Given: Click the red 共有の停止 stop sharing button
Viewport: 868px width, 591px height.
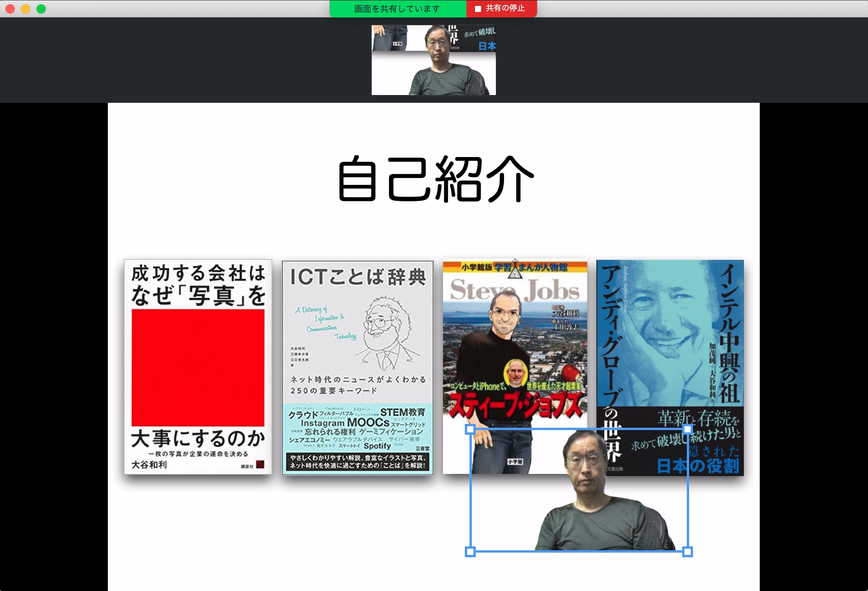Looking at the screenshot, I should pyautogui.click(x=501, y=9).
